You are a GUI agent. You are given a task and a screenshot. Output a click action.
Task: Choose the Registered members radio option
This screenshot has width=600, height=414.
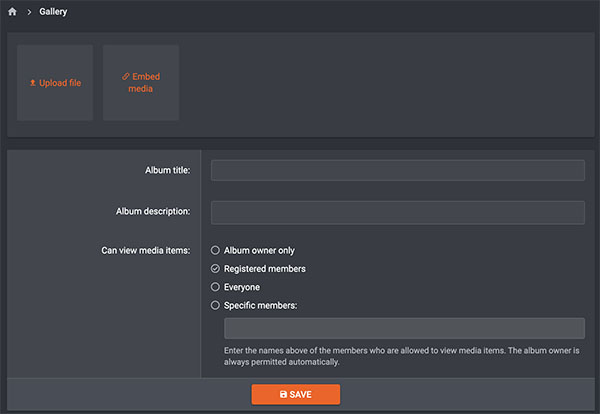(x=215, y=269)
